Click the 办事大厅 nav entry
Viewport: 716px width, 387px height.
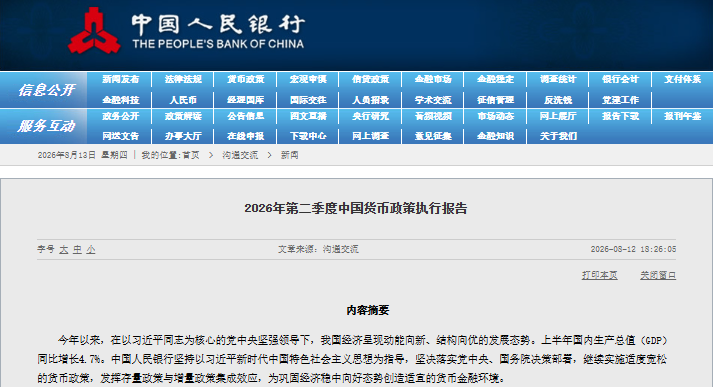pyautogui.click(x=183, y=136)
